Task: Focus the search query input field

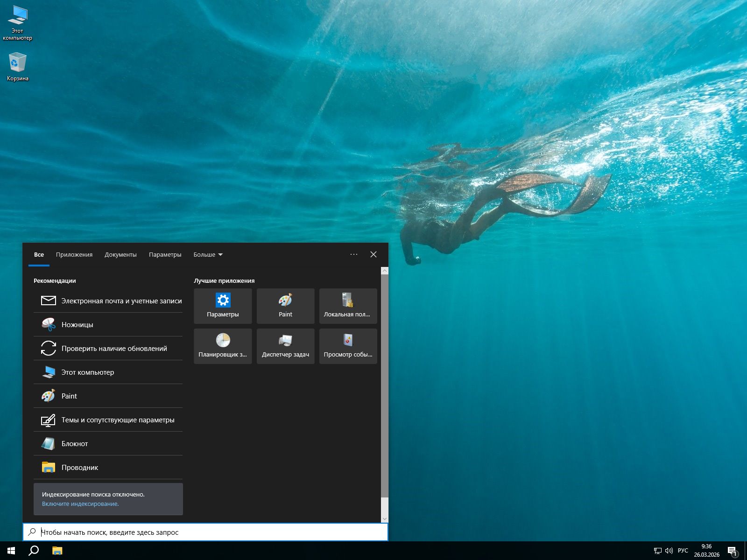Action: pos(210,532)
